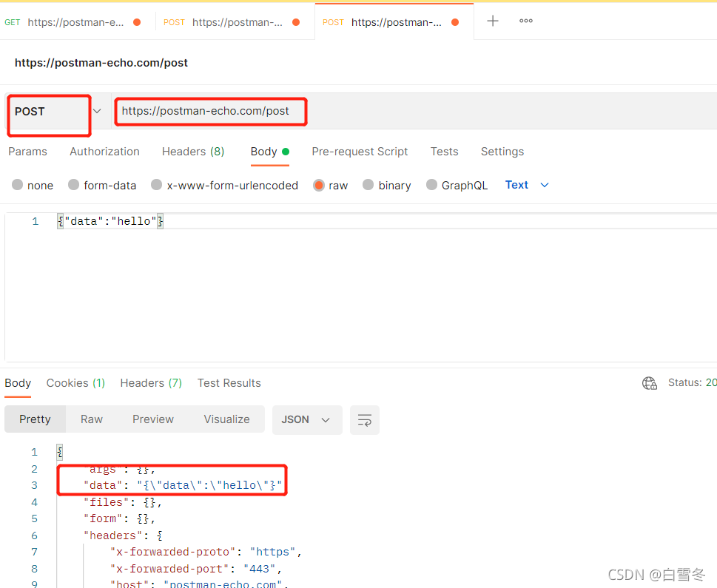This screenshot has width=717, height=588.
Task: Switch to the GET postman-echo request tab
Action: [75, 22]
